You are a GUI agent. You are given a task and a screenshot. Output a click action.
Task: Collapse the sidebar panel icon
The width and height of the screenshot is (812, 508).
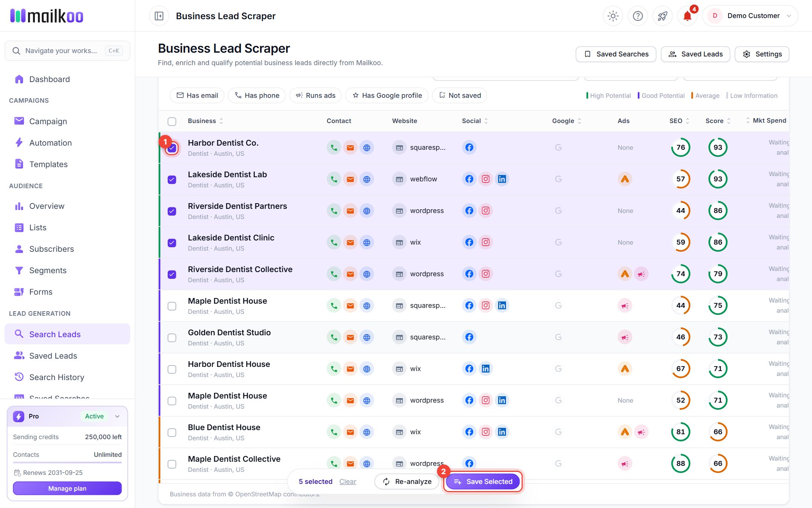coord(159,16)
